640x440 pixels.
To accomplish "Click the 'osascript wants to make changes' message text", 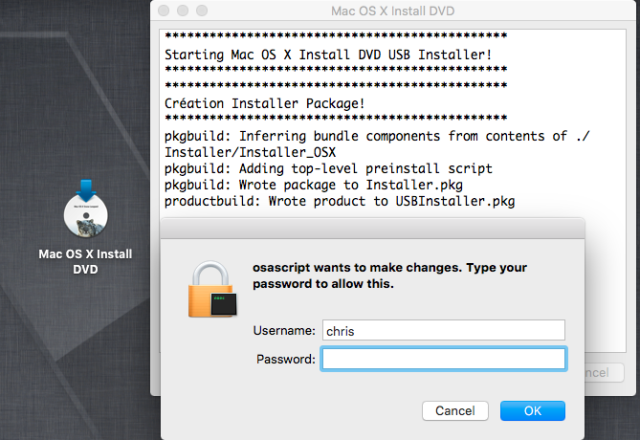I will coord(390,276).
